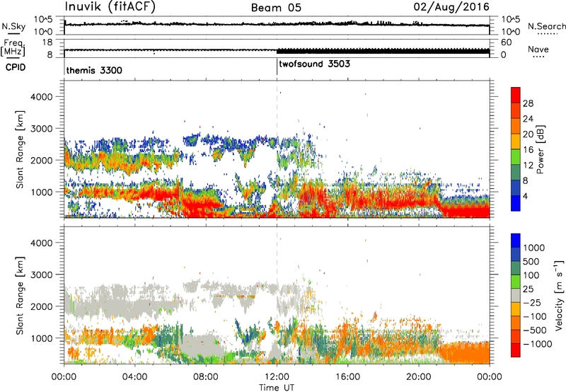Click the 'Time UT' axis title
This screenshot has height=392, width=566.
(277, 388)
